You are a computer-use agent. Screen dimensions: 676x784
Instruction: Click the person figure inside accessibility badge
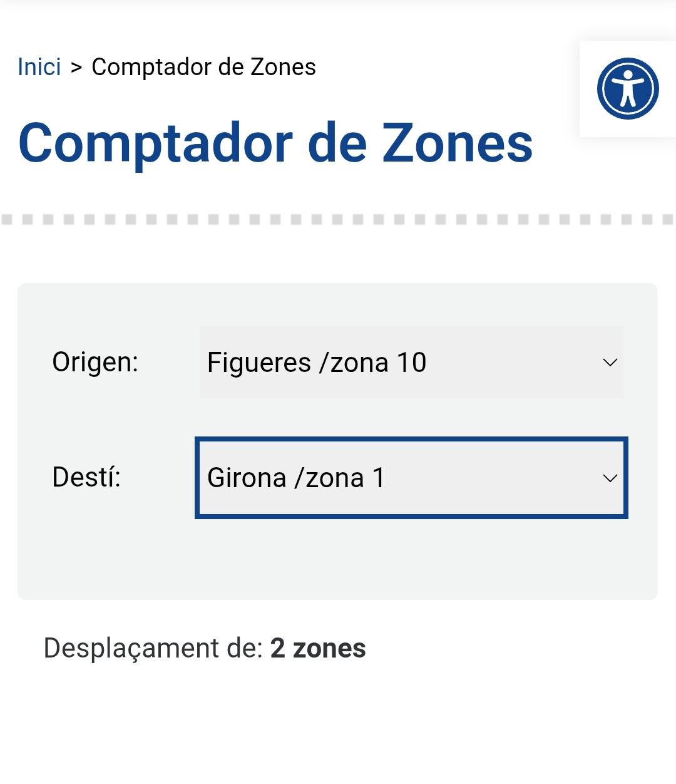pos(628,88)
